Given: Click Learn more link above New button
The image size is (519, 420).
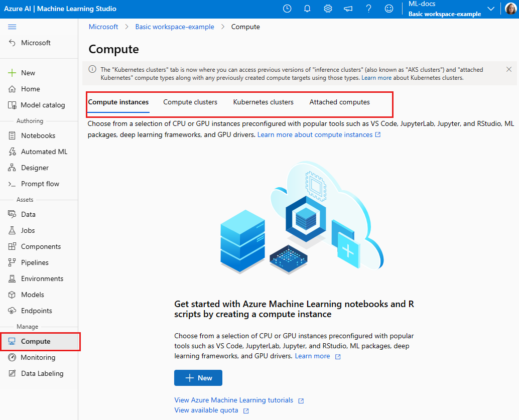Looking at the screenshot, I should tap(313, 356).
